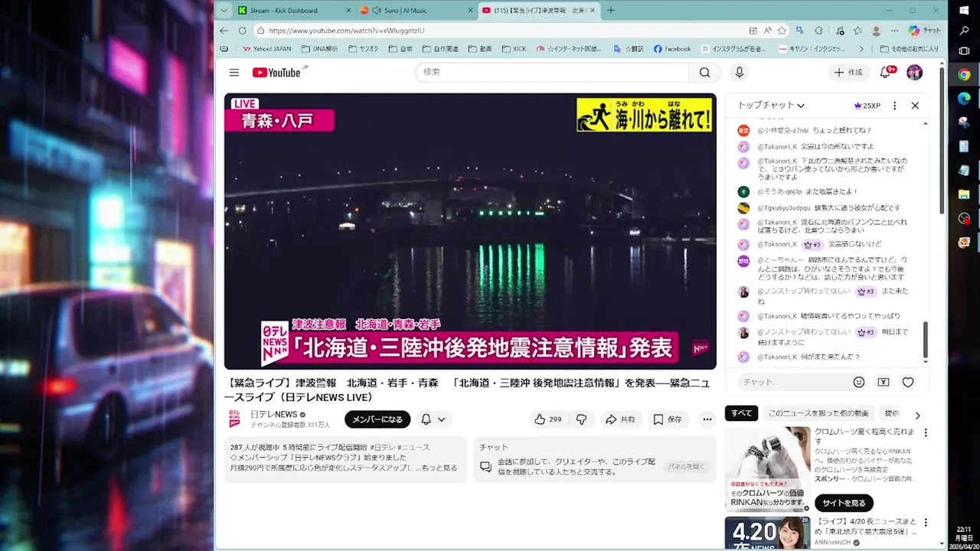
Task: Go back in the browser
Action: tap(224, 31)
